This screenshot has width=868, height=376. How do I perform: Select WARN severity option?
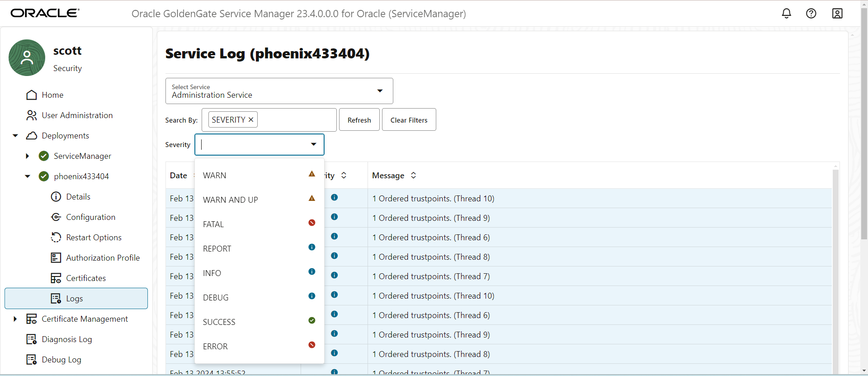click(259, 175)
